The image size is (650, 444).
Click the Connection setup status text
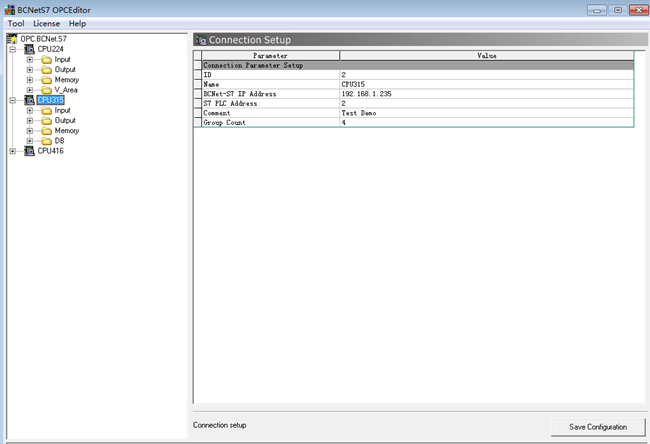[219, 425]
